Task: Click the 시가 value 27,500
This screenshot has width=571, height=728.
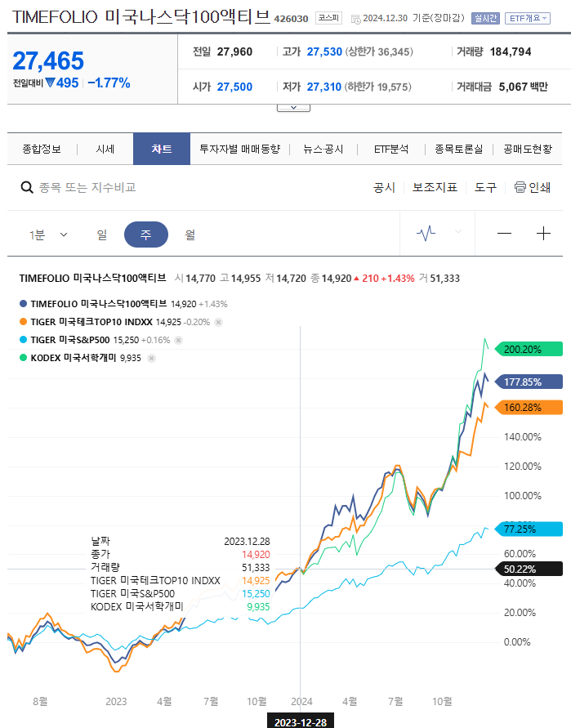Action: pyautogui.click(x=235, y=87)
